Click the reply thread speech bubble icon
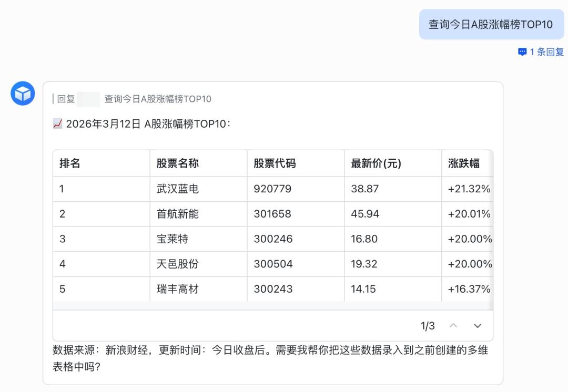Viewport: 568px width, 392px height. point(522,52)
